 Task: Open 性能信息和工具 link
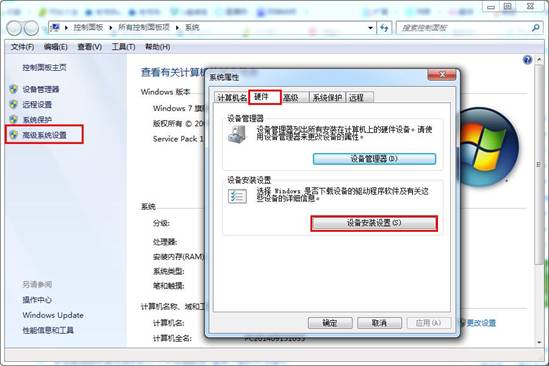(x=48, y=330)
